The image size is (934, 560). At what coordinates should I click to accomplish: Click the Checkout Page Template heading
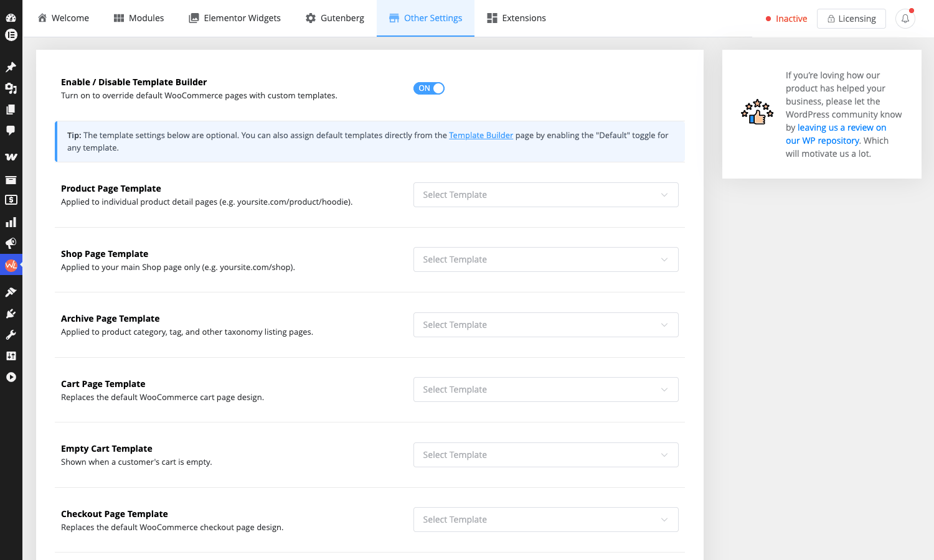tap(115, 514)
